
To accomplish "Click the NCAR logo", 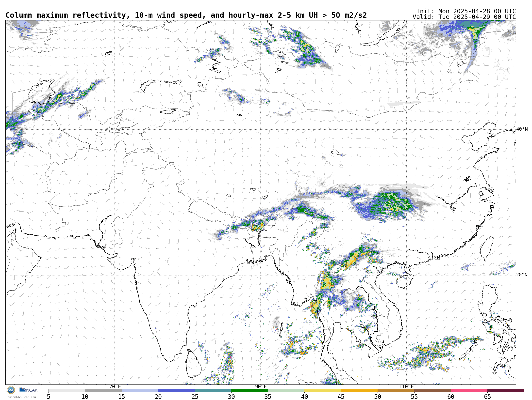I will tap(28, 390).
